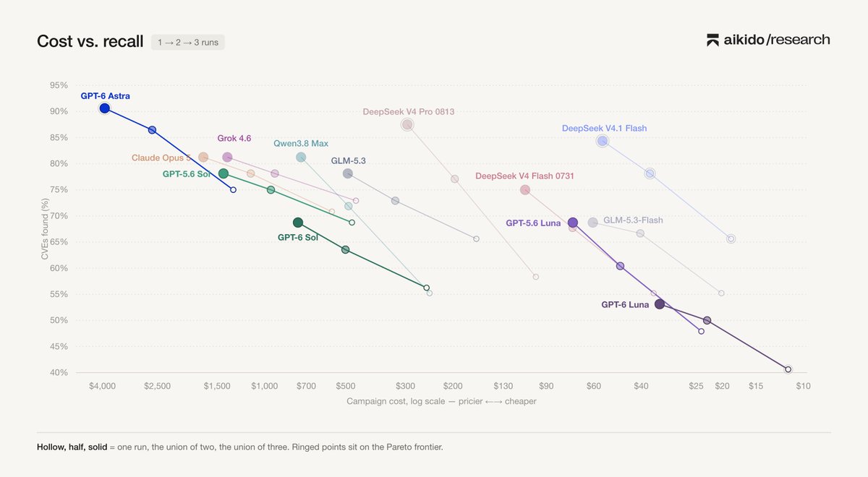868x477 pixels.
Task: Click the $4,000 x-axis tick label
Action: coord(102,386)
